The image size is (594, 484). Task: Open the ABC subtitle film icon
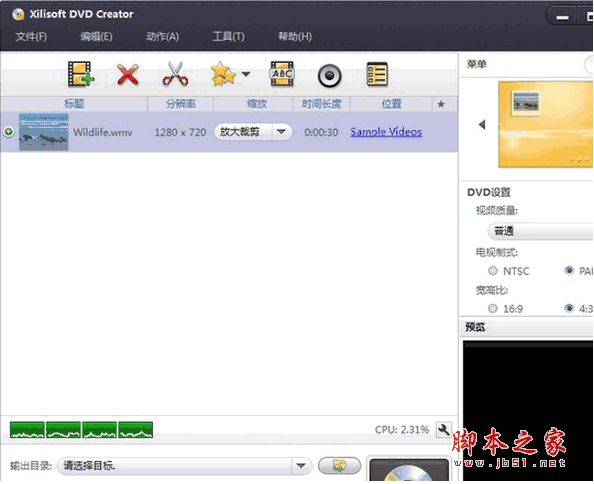282,74
